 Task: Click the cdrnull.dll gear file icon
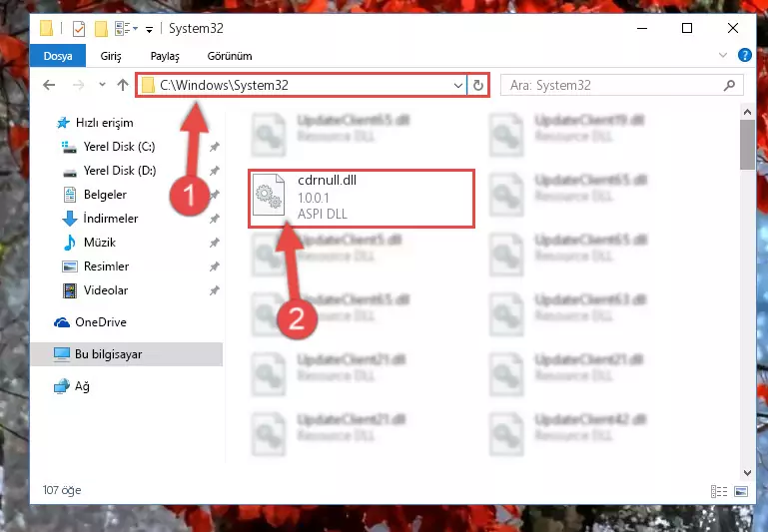tap(269, 195)
